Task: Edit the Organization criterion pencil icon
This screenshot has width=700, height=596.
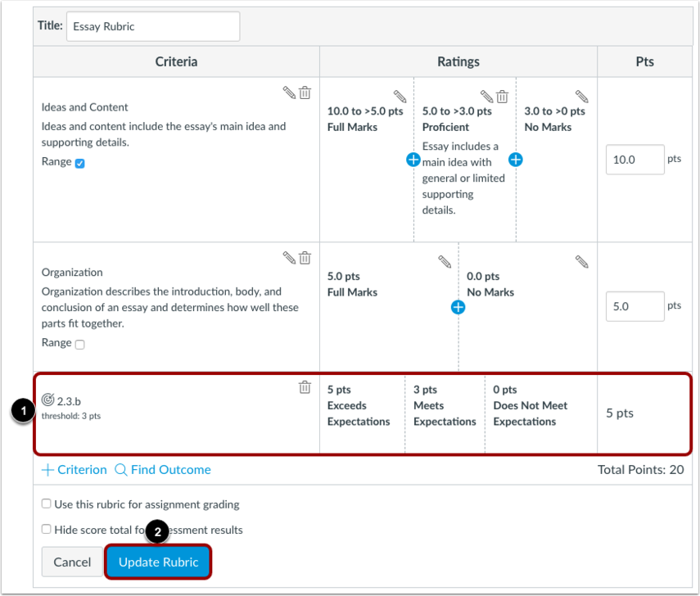Action: coord(289,258)
